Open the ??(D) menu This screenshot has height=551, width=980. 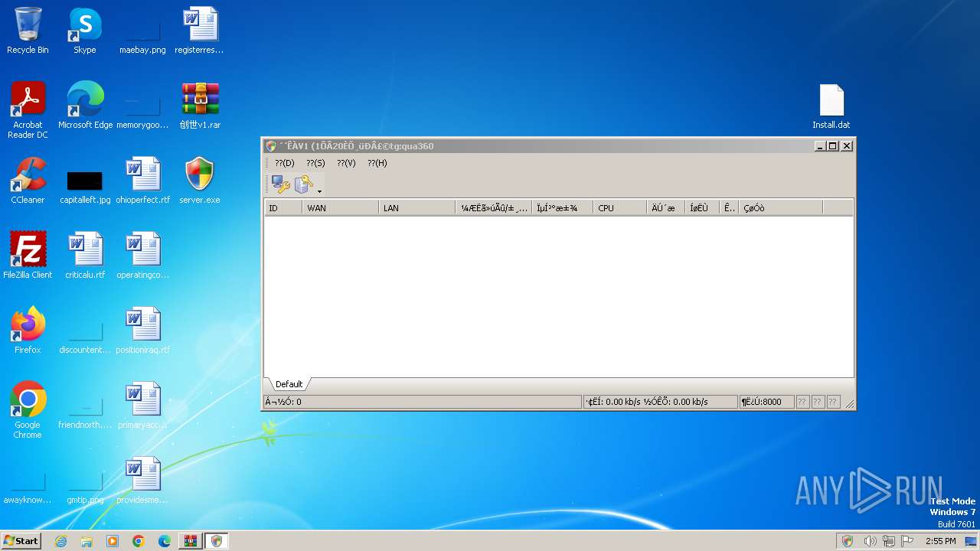pyautogui.click(x=285, y=163)
